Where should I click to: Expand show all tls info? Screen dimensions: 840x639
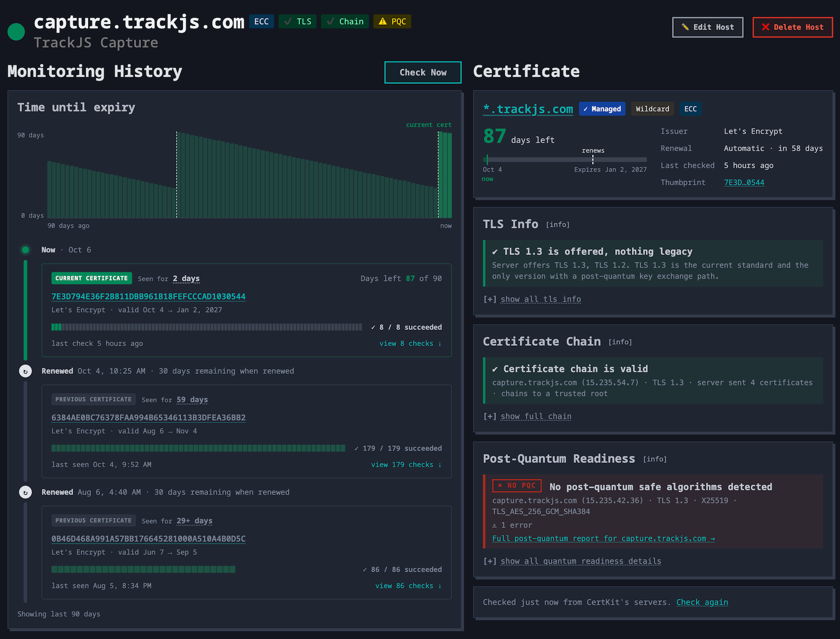540,299
